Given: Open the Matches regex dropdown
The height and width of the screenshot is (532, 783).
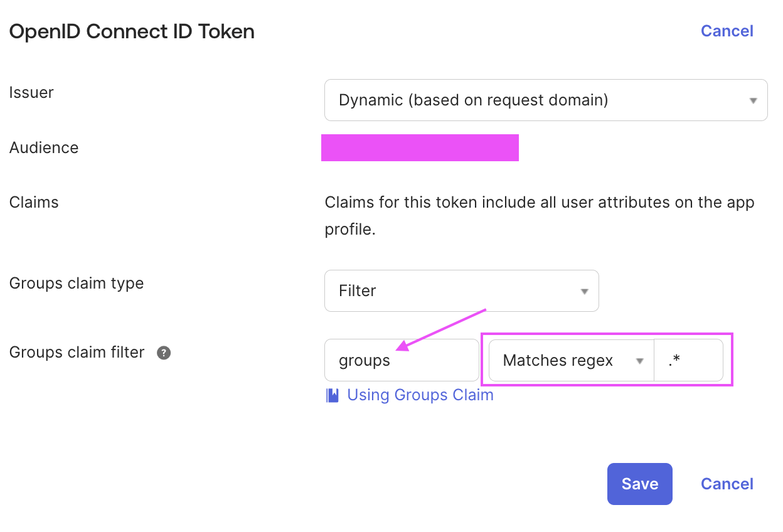Looking at the screenshot, I should [x=571, y=360].
